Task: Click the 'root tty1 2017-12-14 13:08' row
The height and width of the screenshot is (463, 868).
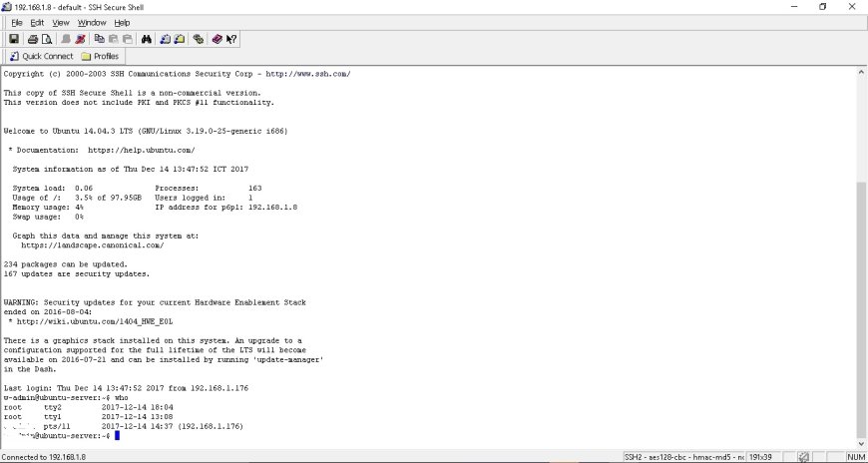Action: pos(88,416)
